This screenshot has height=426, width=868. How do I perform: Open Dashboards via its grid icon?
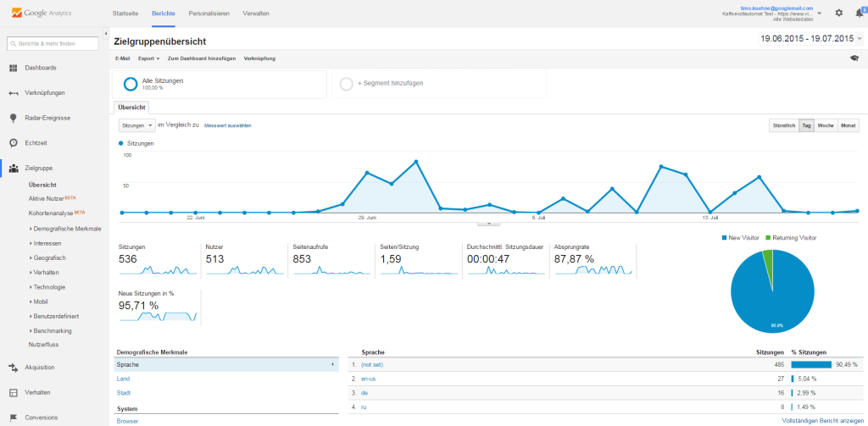pyautogui.click(x=14, y=68)
